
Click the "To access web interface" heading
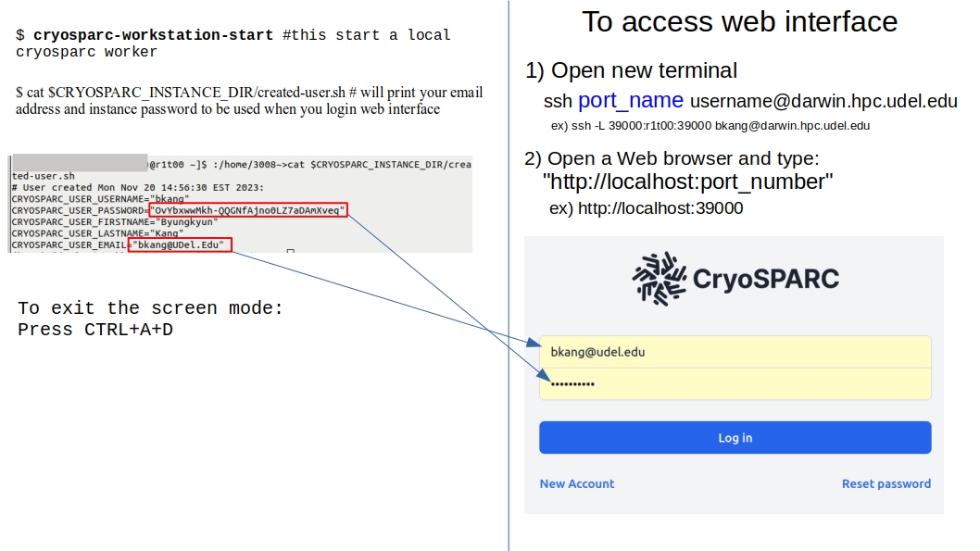pos(739,21)
